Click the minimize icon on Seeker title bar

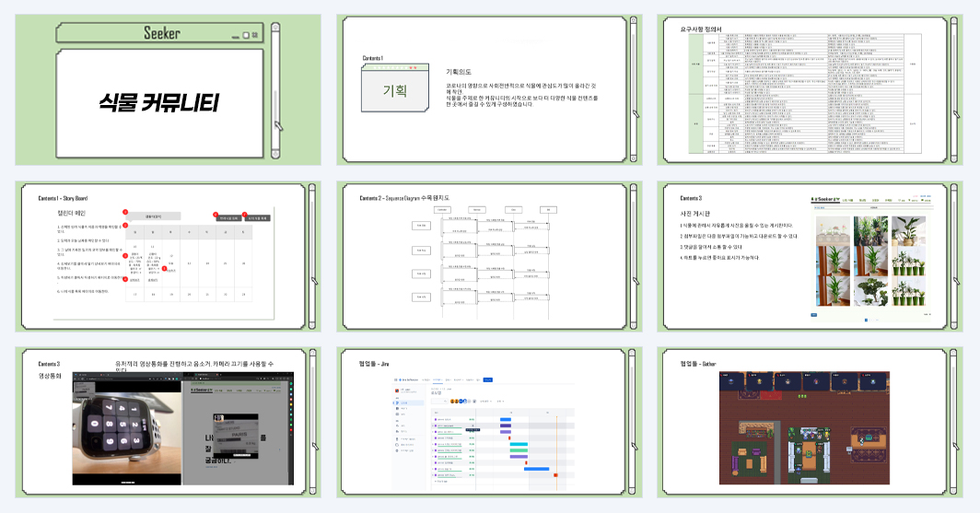click(236, 37)
